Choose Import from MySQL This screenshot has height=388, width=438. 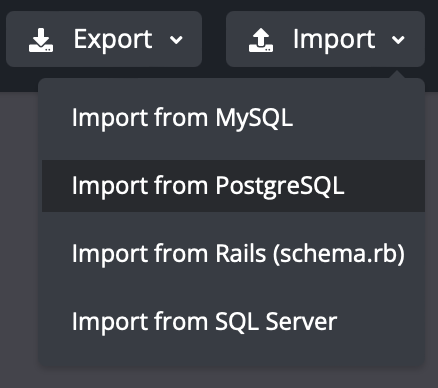point(233,118)
